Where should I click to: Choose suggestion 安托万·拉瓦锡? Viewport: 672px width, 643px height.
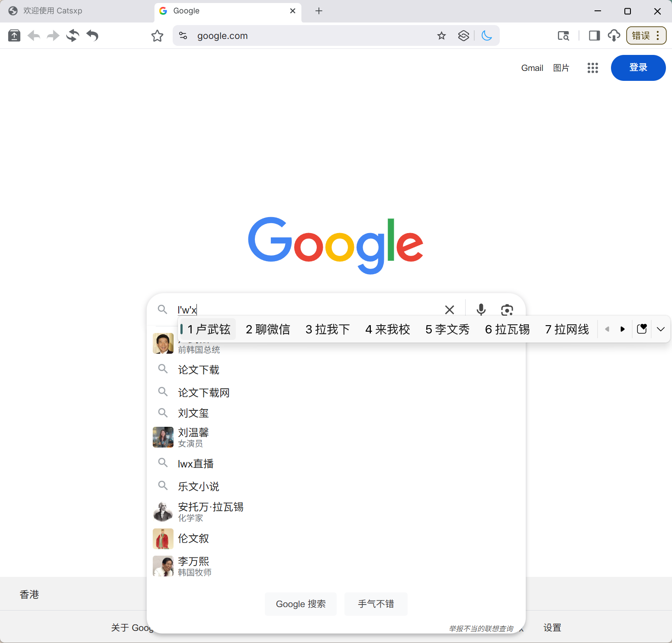pyautogui.click(x=336, y=512)
